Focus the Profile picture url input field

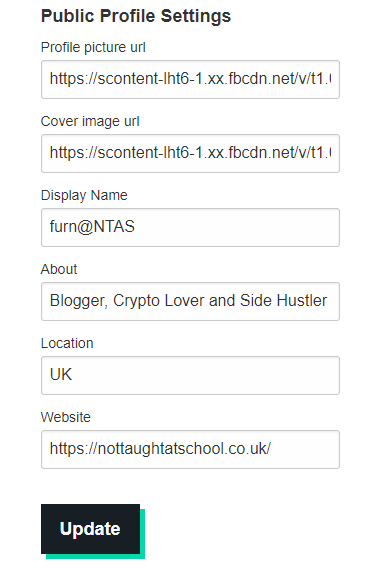click(x=190, y=80)
